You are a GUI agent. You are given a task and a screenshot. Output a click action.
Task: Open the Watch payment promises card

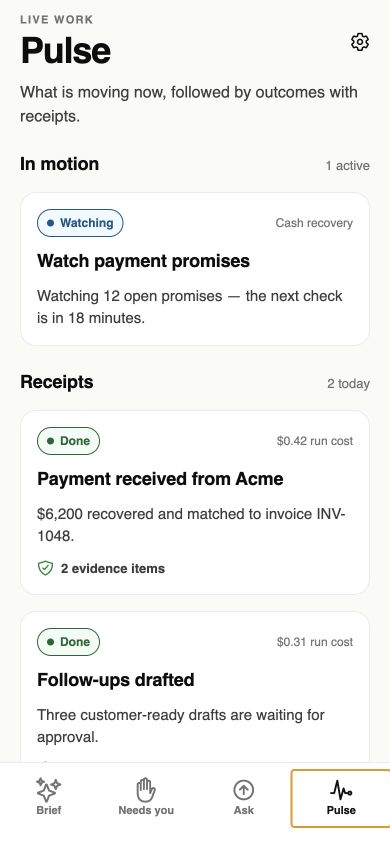[x=195, y=269]
